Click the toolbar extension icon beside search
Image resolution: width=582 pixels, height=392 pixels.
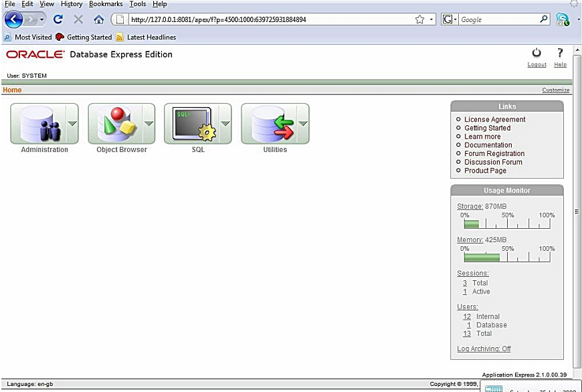click(x=563, y=19)
